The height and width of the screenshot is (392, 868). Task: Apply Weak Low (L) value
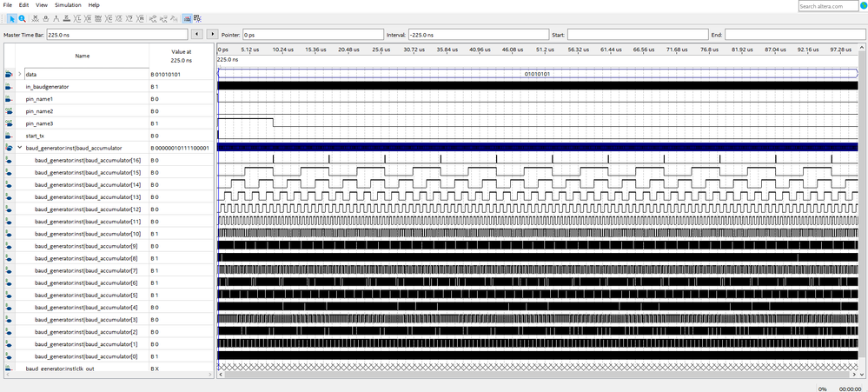(x=77, y=18)
